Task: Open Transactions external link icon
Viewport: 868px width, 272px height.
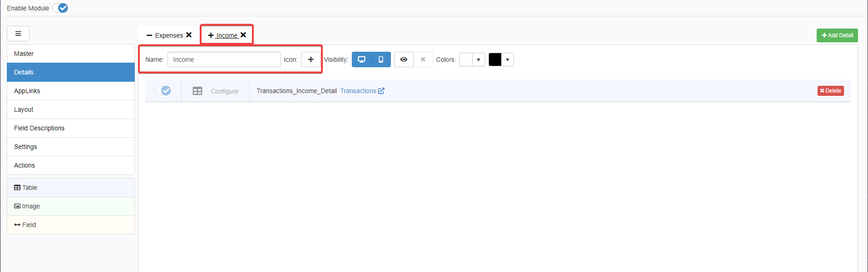Action: [x=381, y=91]
